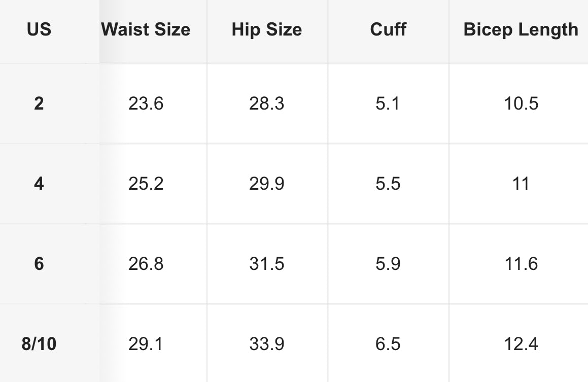Select cuff value 5.9 cell

pyautogui.click(x=388, y=264)
